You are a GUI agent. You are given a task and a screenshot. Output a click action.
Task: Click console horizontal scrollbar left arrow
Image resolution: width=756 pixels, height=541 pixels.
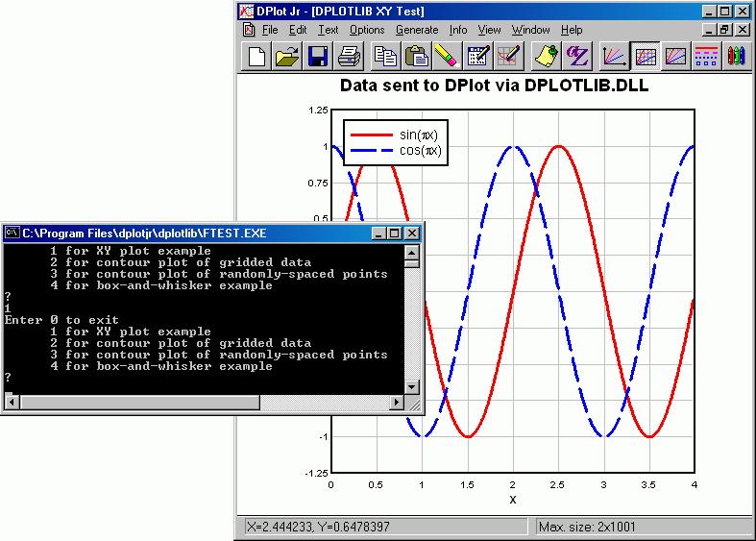(12, 402)
